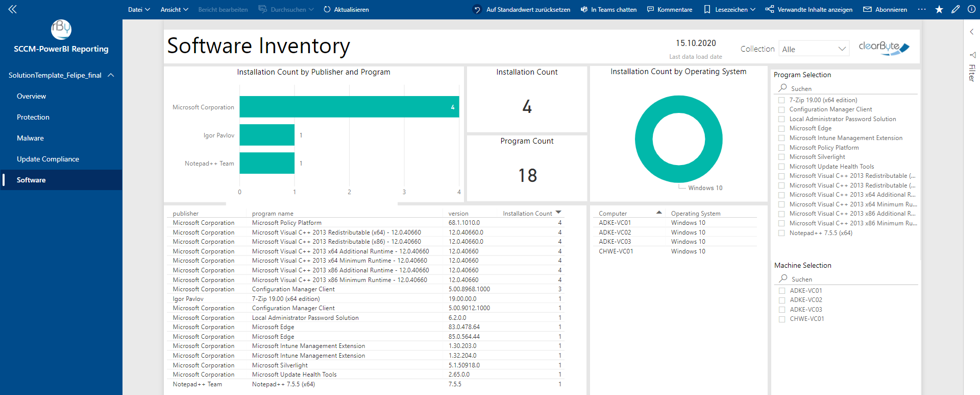Open the more options ellipsis menu
Image resolution: width=980 pixels, height=395 pixels.
click(x=922, y=9)
